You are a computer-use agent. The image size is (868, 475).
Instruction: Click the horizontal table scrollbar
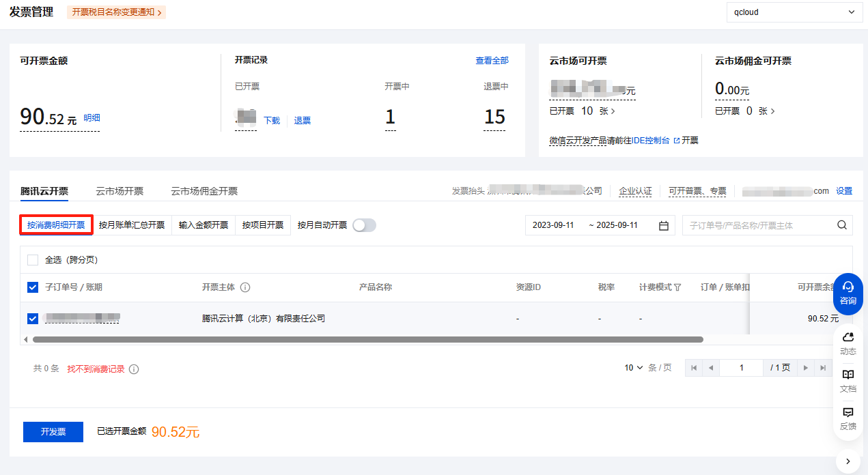click(367, 339)
